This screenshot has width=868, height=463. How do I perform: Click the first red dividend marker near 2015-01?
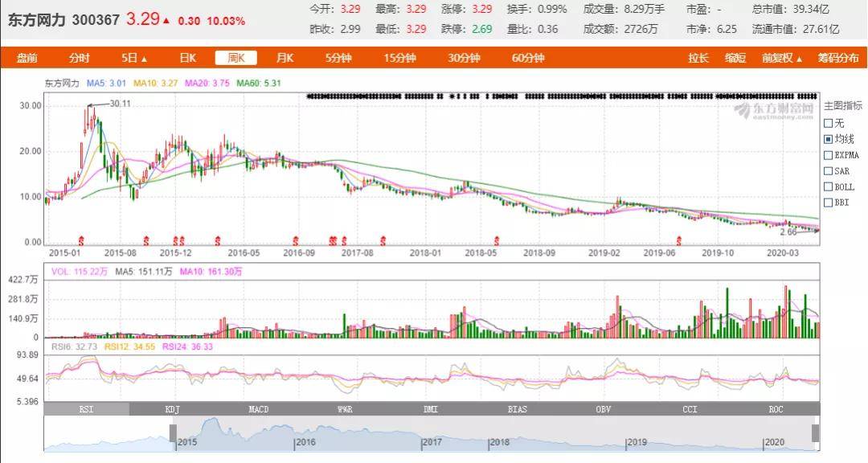click(x=81, y=240)
